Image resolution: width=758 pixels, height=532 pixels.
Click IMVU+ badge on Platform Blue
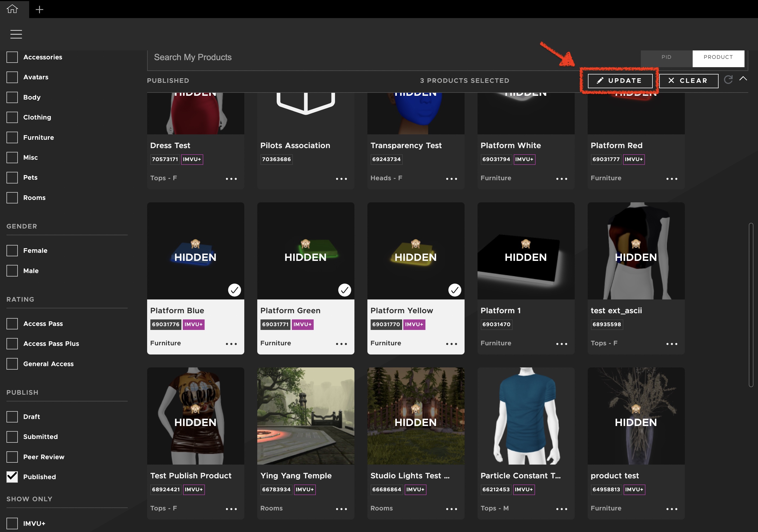[194, 325]
